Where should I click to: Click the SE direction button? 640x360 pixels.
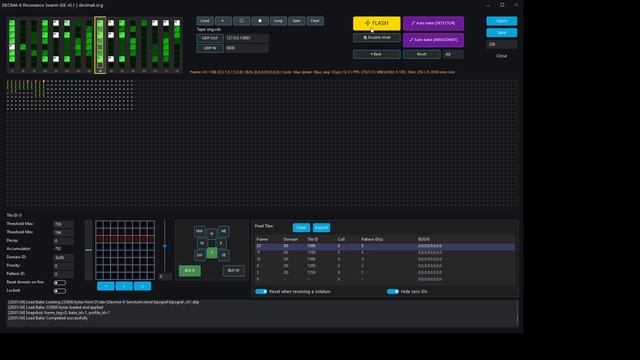(224, 255)
